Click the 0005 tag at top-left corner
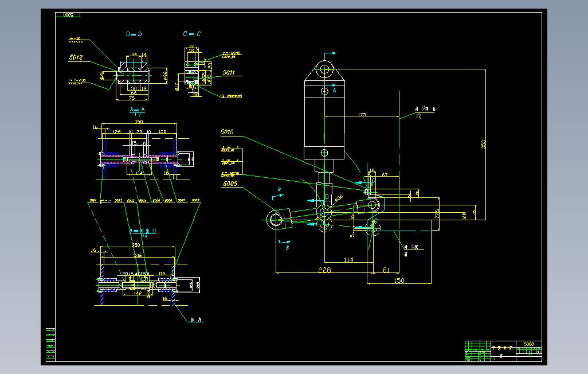588x374 pixels. click(x=68, y=15)
